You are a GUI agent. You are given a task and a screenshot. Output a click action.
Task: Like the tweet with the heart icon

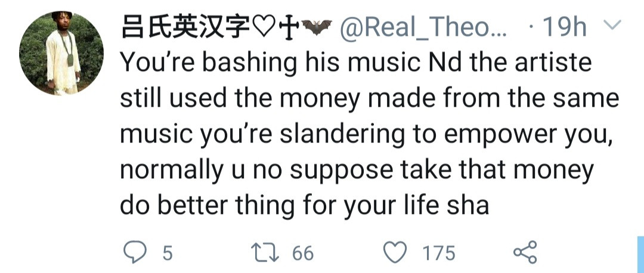(x=395, y=253)
